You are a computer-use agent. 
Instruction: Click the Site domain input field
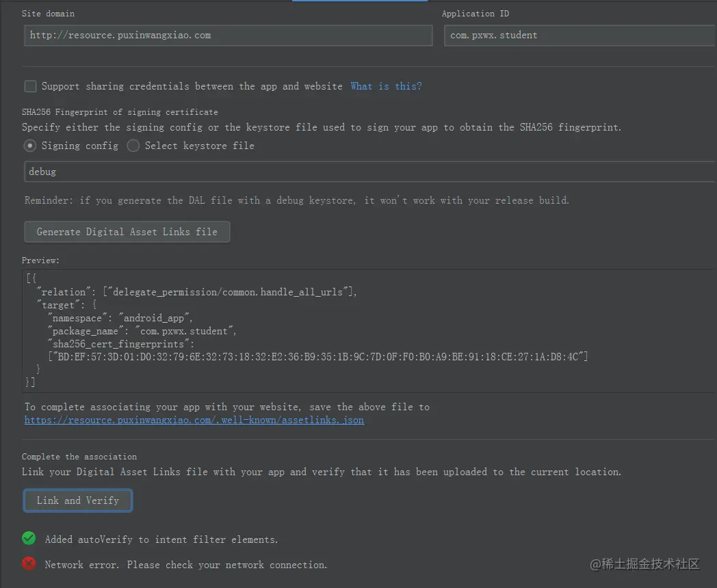(229, 35)
